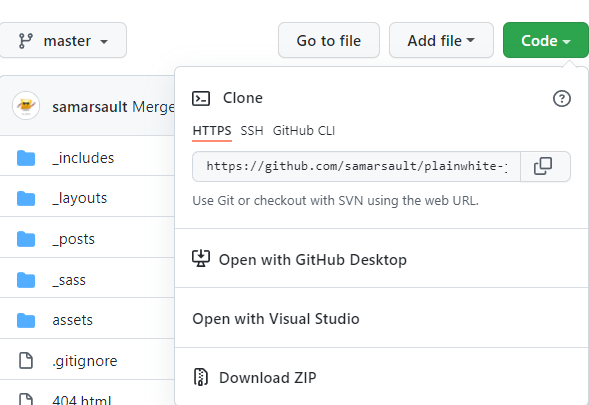
Task: Switch to the HTTPS clone tab
Action: (212, 131)
